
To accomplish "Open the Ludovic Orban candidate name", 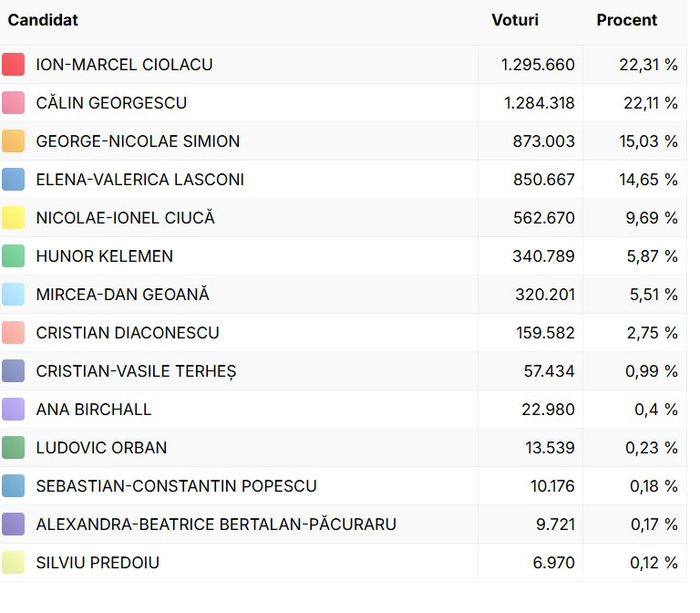I will point(101,448).
